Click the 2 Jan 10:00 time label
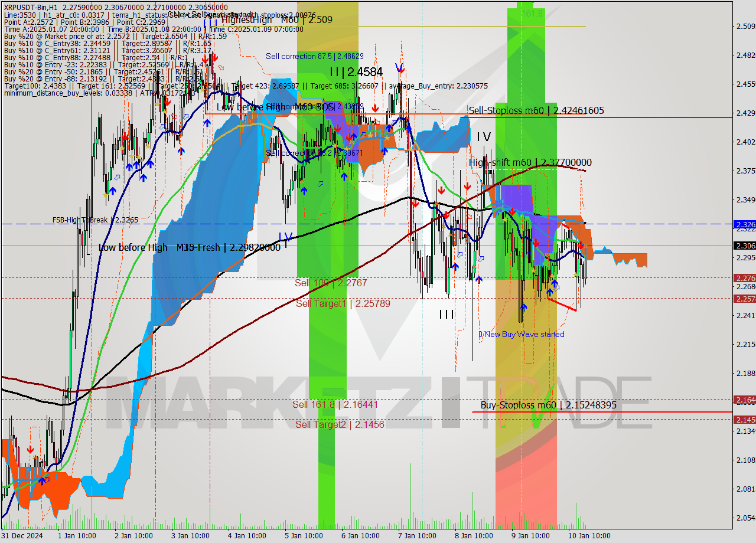This screenshot has height=543, width=756. pos(133,536)
